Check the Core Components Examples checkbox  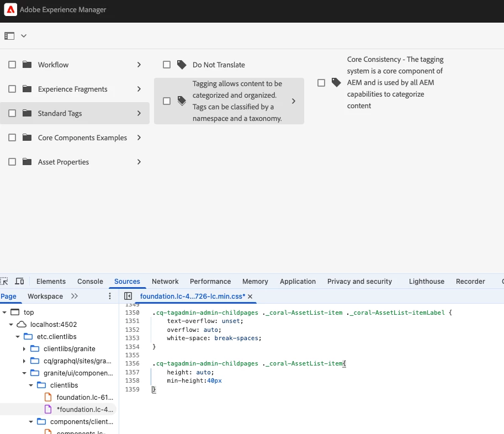point(12,137)
